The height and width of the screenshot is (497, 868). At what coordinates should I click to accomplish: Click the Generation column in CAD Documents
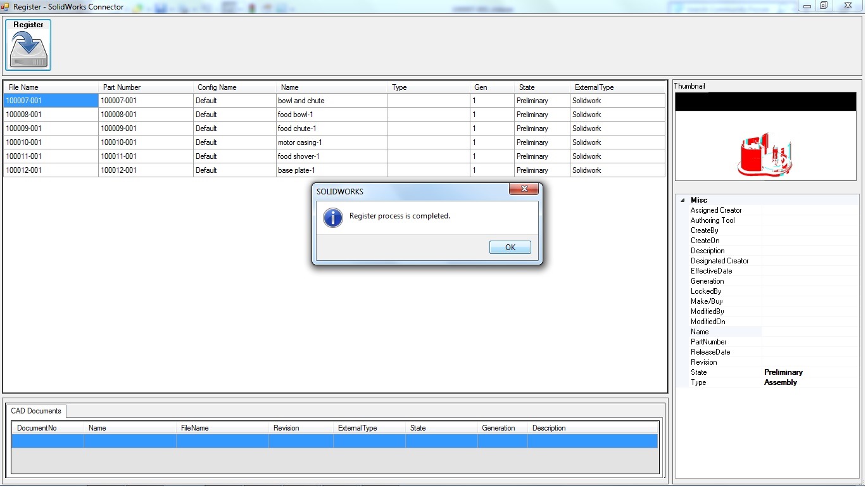point(503,428)
